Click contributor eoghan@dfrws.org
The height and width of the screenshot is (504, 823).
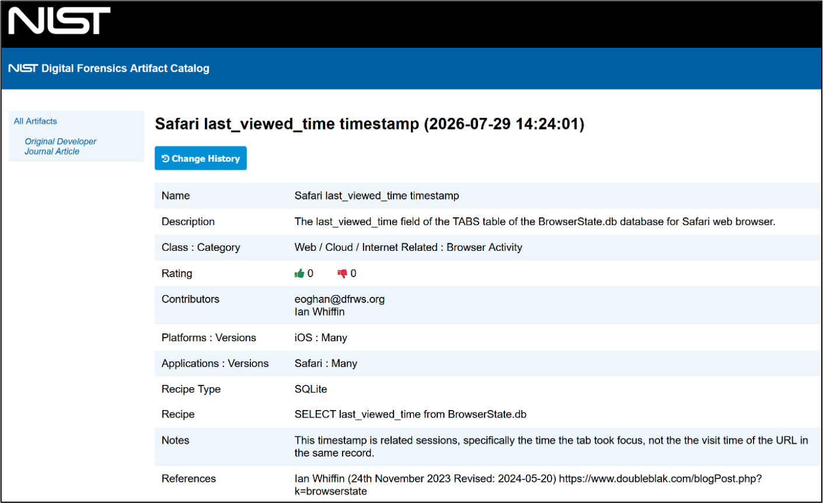coord(340,299)
